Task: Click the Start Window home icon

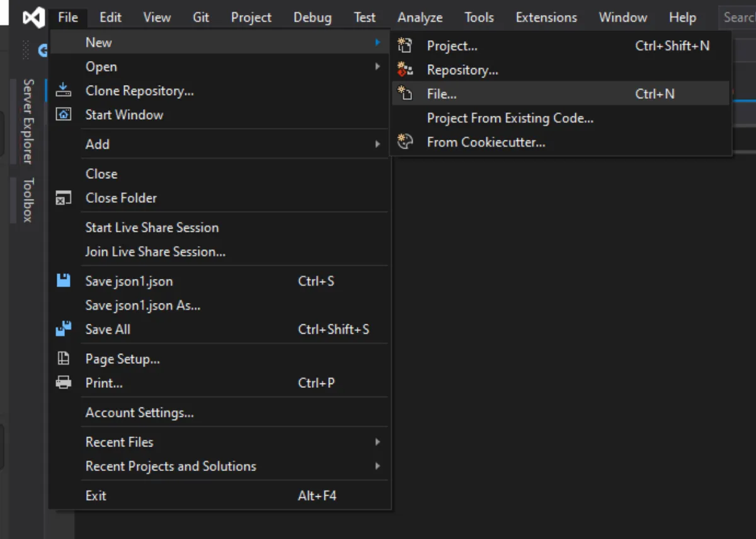Action: pos(64,115)
